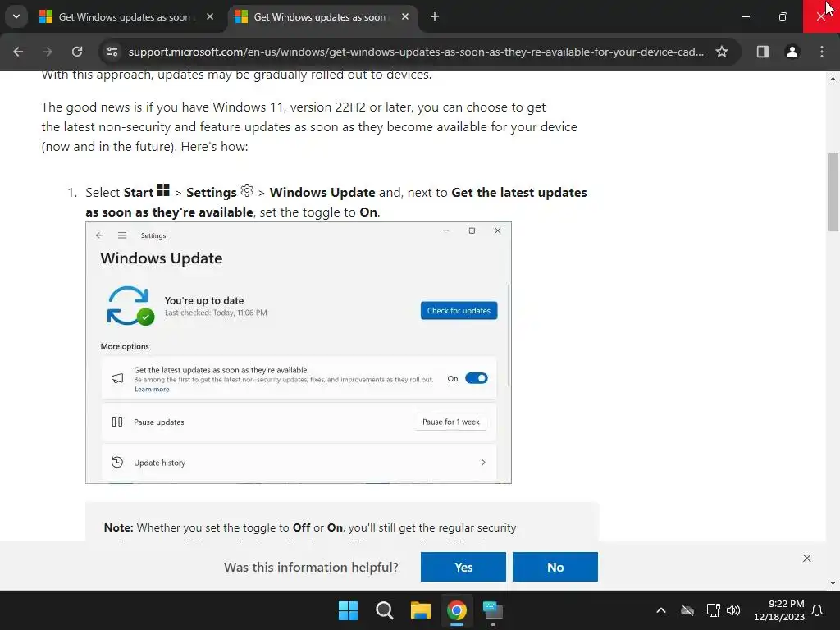Click the scrollbar down arrow

tap(833, 583)
